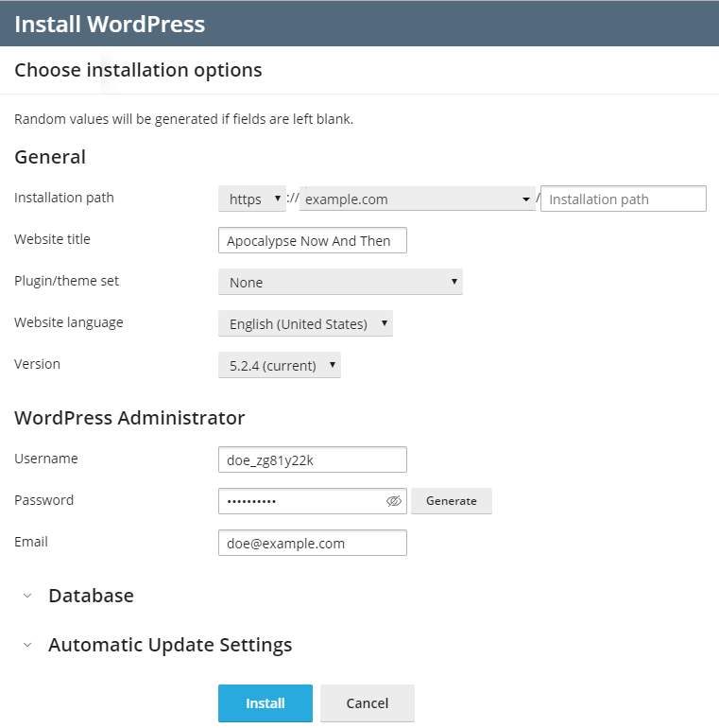
Task: Open the Plugin/theme set dropdown
Action: (340, 282)
